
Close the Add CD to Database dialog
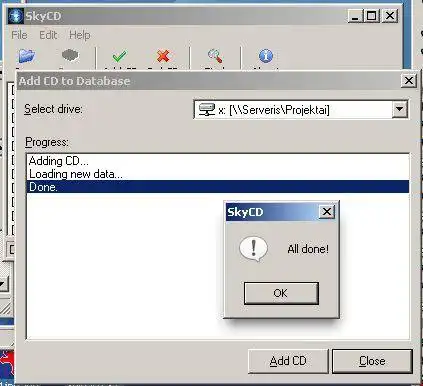point(409,81)
